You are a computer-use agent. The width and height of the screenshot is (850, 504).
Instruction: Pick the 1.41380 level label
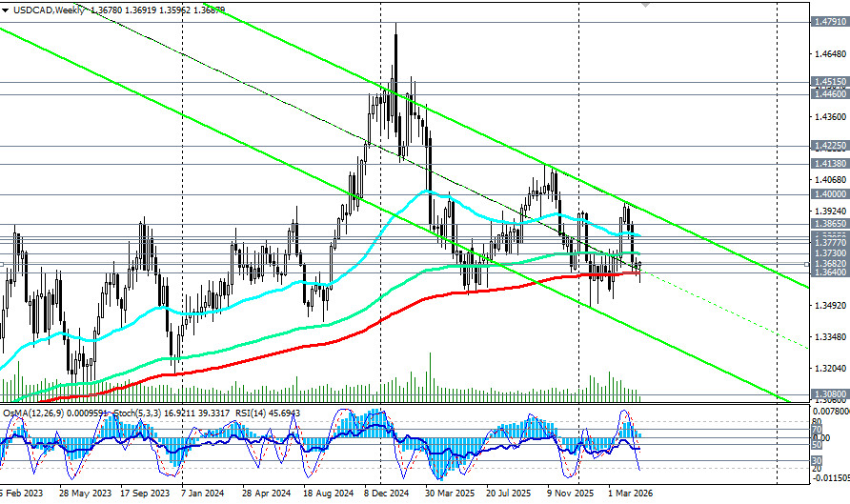(829, 163)
